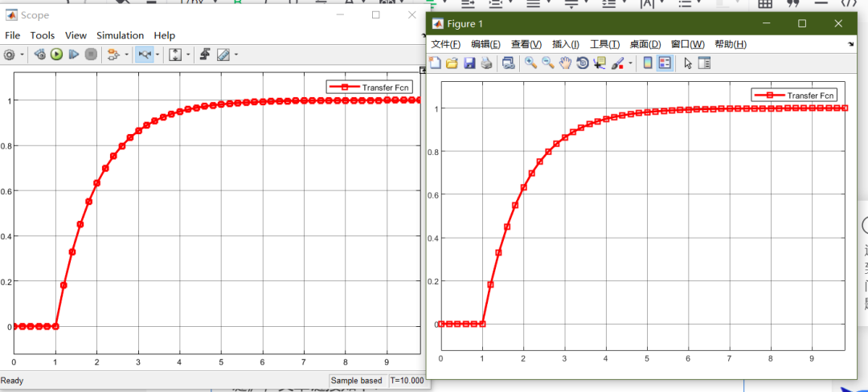Click the Transfer Fcn legend in Scope plot
868x392 pixels.
click(x=370, y=87)
